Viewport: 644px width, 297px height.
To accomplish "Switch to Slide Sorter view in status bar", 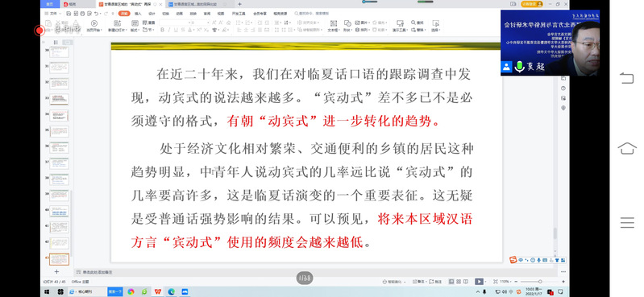I will [459, 282].
